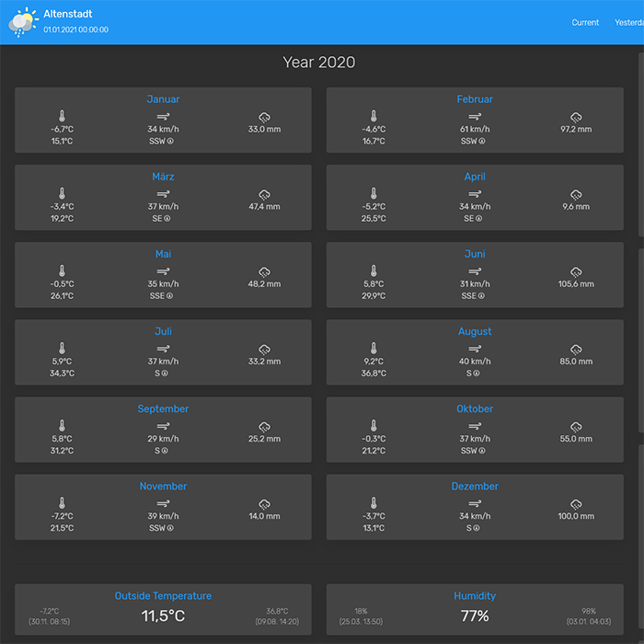
Task: Click the rain cloud icon in August card
Action: [576, 350]
